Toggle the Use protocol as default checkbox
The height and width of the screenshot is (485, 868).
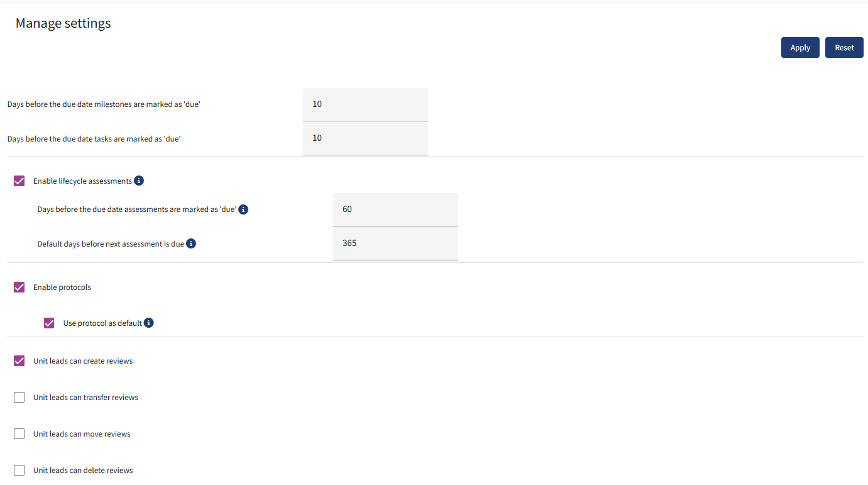tap(49, 323)
